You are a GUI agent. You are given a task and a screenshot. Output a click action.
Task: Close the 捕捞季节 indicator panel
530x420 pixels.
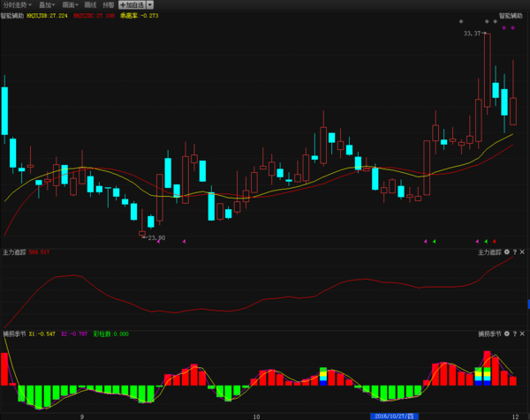(x=523, y=335)
